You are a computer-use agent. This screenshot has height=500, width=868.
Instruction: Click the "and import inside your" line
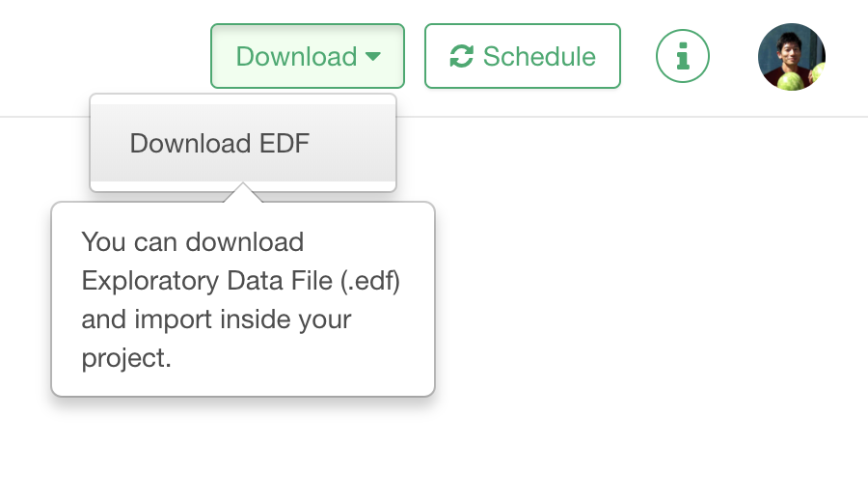[x=216, y=319]
